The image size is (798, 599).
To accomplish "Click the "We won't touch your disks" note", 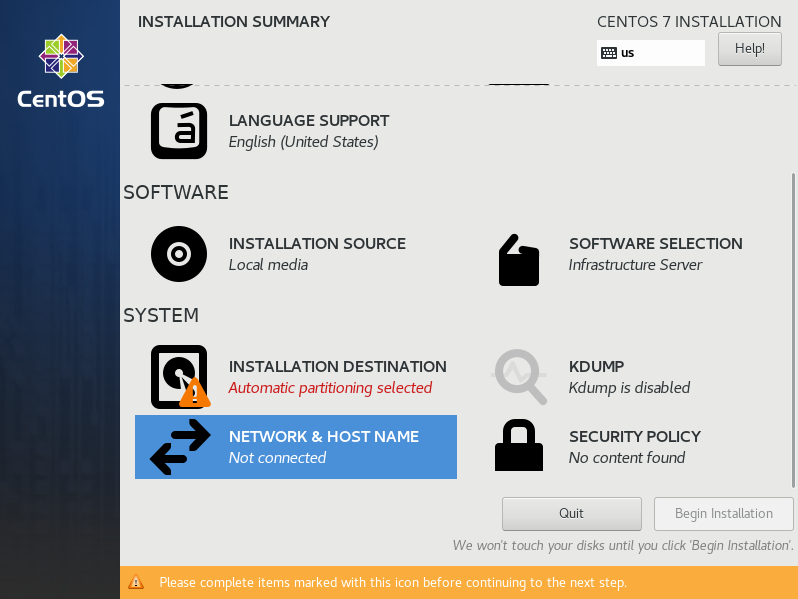I will tap(623, 546).
